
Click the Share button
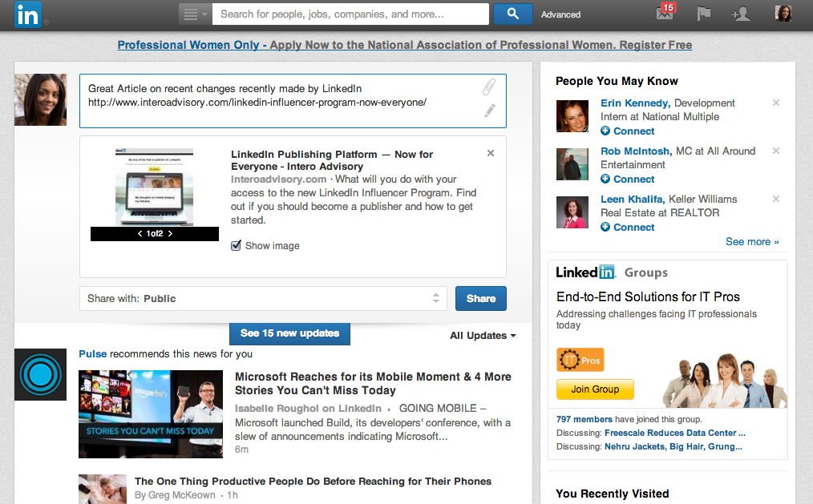pyautogui.click(x=480, y=298)
